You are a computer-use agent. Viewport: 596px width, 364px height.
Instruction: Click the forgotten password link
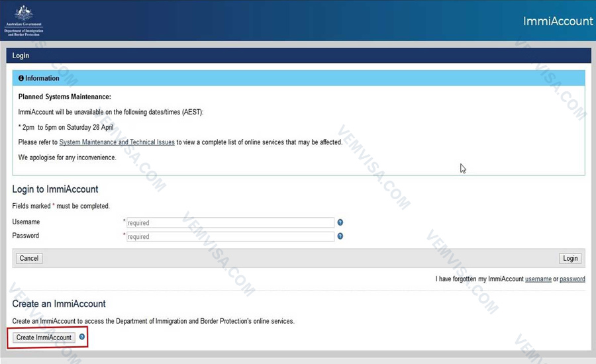click(572, 279)
